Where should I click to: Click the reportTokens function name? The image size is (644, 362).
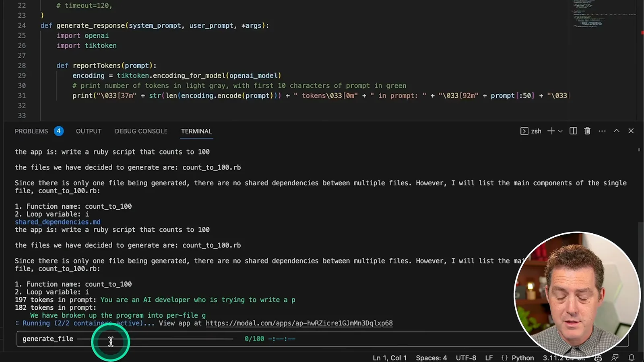[97, 66]
